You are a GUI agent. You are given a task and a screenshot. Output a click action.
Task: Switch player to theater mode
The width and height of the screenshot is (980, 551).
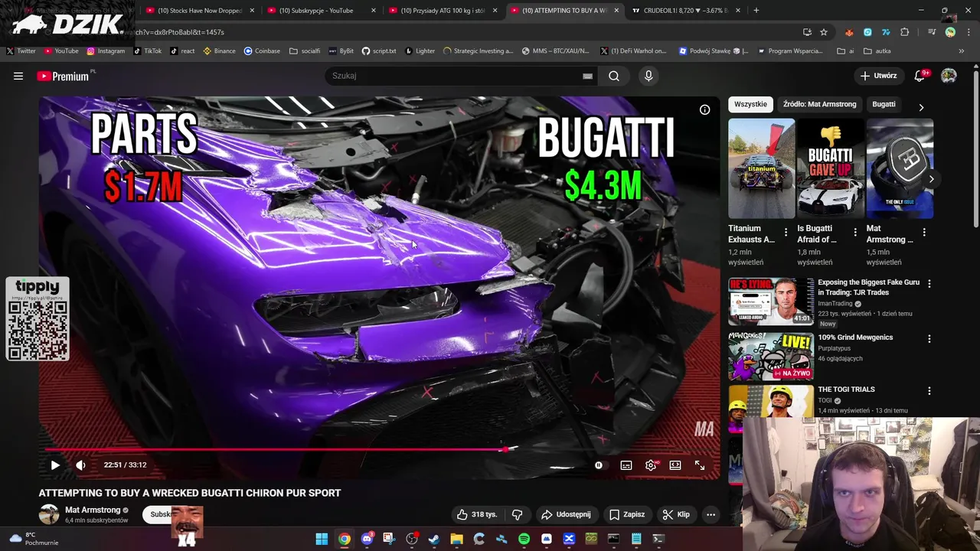click(675, 465)
